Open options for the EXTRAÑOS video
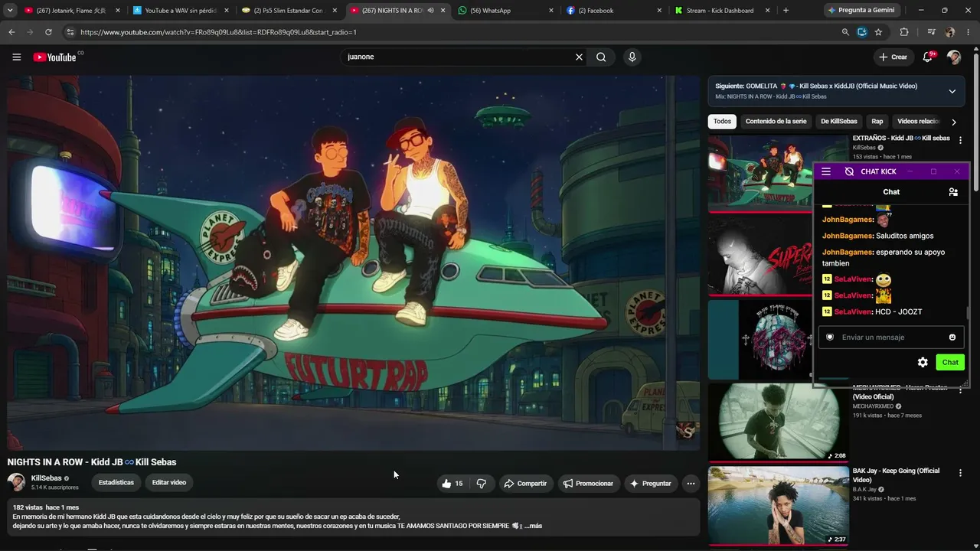Image resolution: width=980 pixels, height=551 pixels. click(960, 140)
